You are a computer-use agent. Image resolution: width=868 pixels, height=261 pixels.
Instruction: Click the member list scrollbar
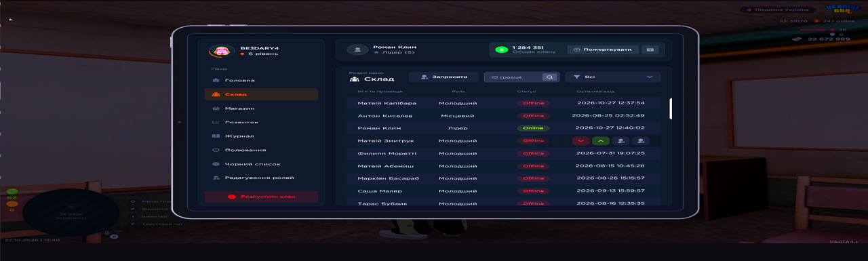click(671, 108)
